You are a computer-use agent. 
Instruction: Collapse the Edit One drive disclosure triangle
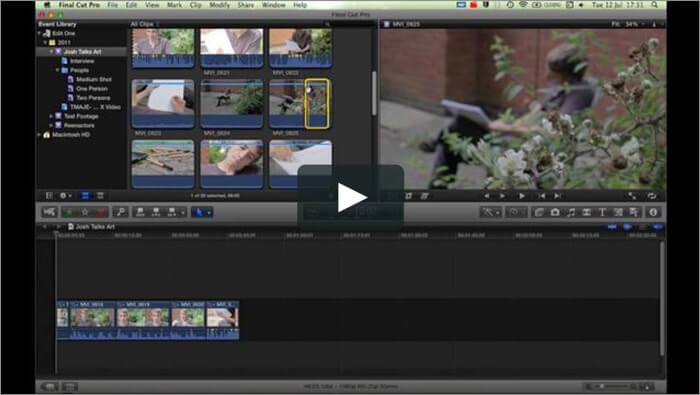pyautogui.click(x=39, y=33)
